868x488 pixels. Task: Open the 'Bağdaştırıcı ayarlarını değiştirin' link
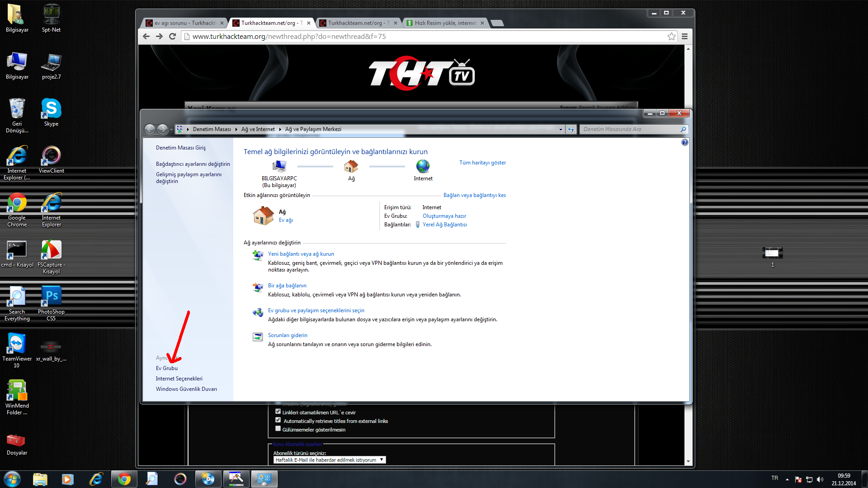click(x=193, y=164)
